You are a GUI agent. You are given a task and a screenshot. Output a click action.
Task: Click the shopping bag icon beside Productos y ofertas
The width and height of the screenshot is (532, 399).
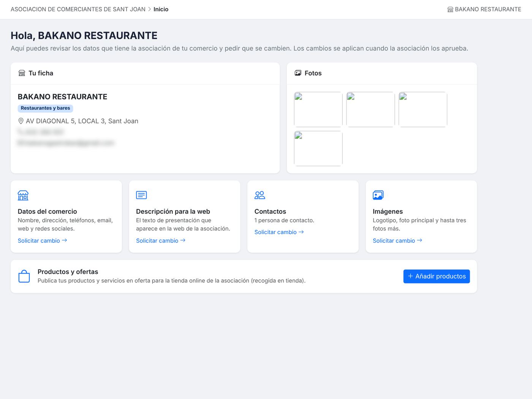click(24, 276)
